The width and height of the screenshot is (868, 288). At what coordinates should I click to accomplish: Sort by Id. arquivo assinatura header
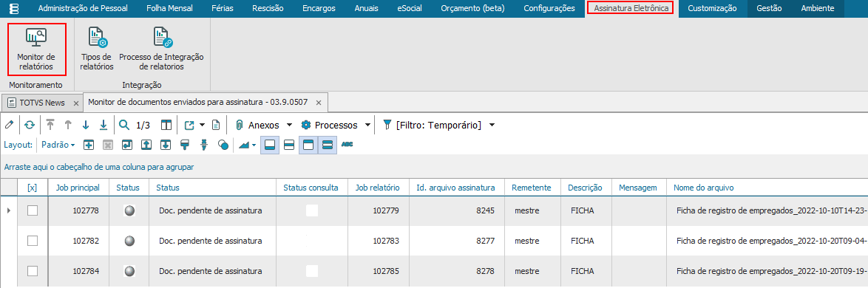click(457, 188)
